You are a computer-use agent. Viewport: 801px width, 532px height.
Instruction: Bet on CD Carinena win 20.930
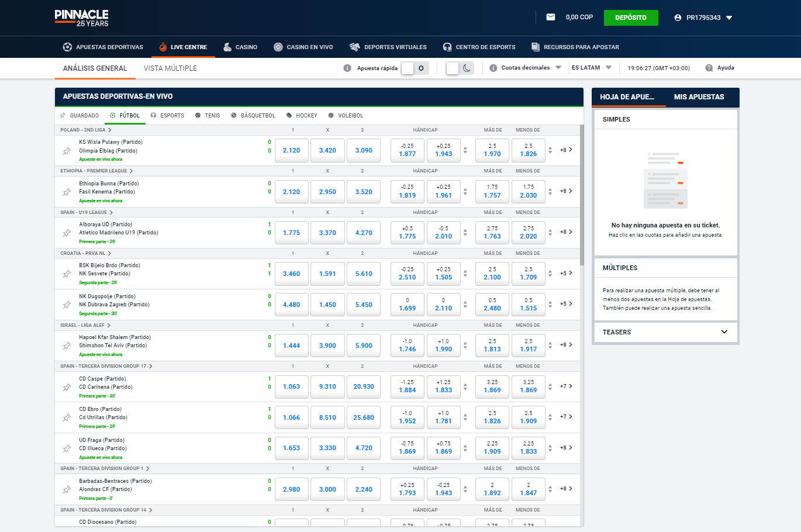point(364,386)
